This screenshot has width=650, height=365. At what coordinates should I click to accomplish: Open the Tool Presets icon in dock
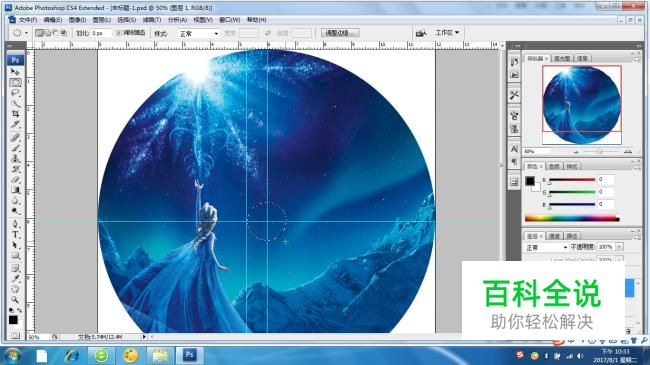pos(514,95)
